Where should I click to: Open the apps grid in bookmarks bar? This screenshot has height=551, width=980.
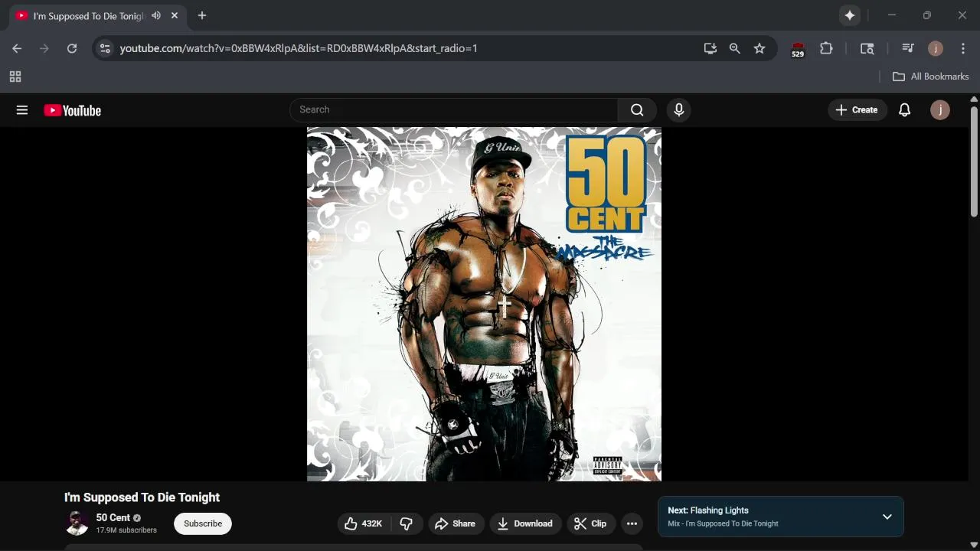(x=15, y=77)
